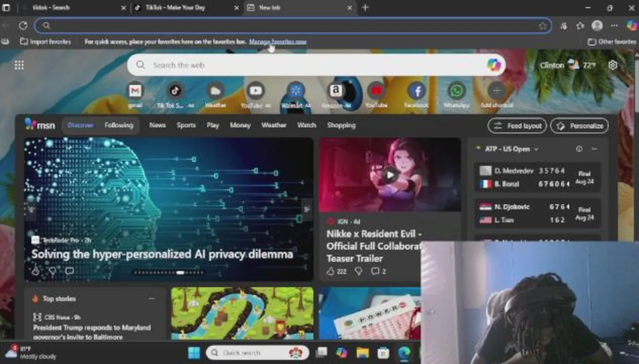
Task: Click Import favorites in favorites bar
Action: pos(45,42)
